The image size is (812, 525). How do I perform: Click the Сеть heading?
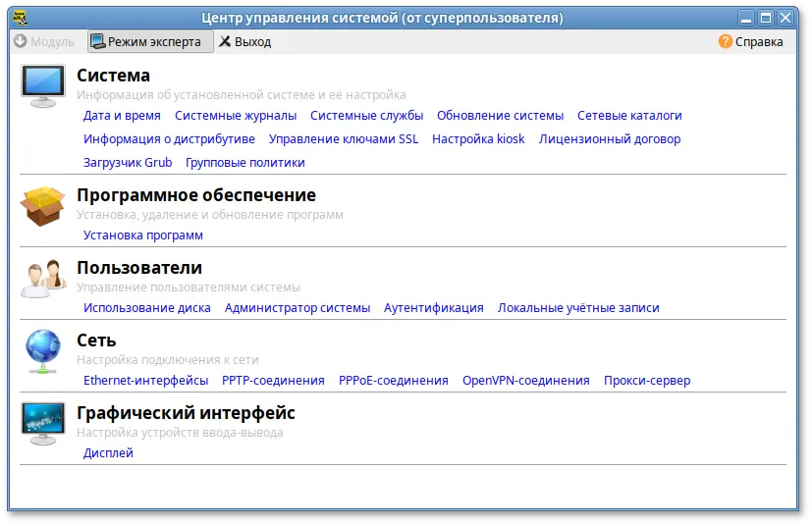point(96,341)
